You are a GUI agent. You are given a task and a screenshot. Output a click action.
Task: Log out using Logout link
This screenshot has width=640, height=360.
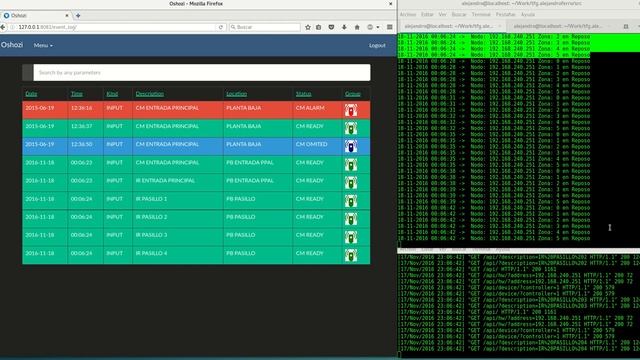pos(377,45)
